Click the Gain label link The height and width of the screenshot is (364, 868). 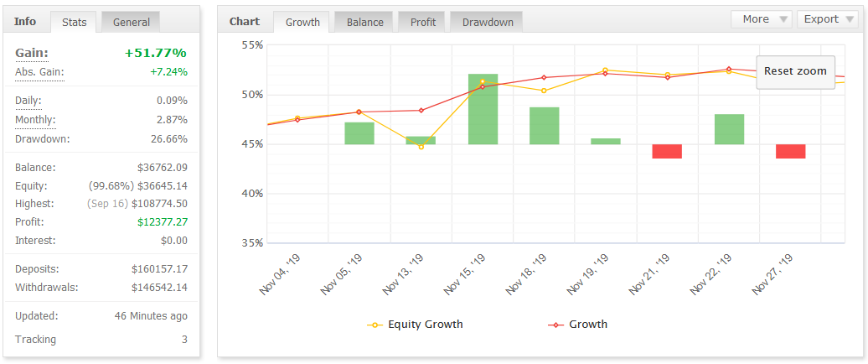[32, 53]
